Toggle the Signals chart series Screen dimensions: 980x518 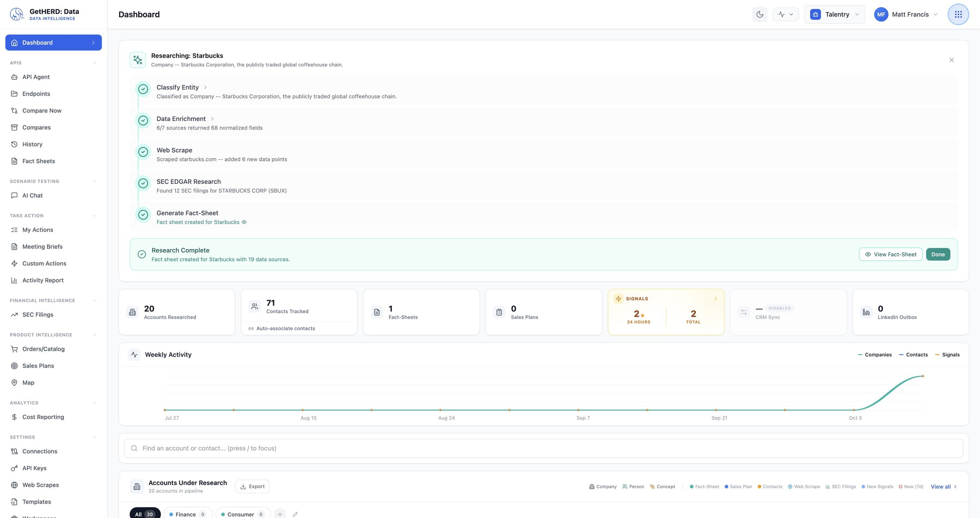(x=947, y=355)
